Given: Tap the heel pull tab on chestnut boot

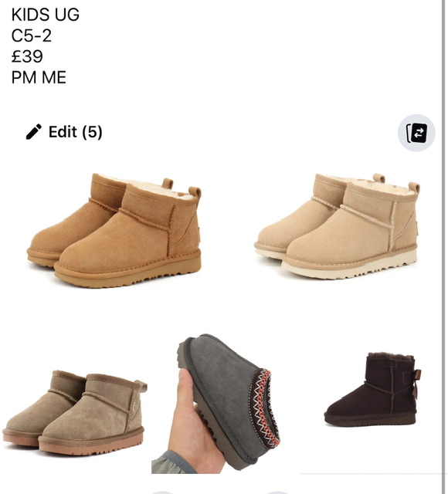Looking at the screenshot, I should tap(195, 193).
